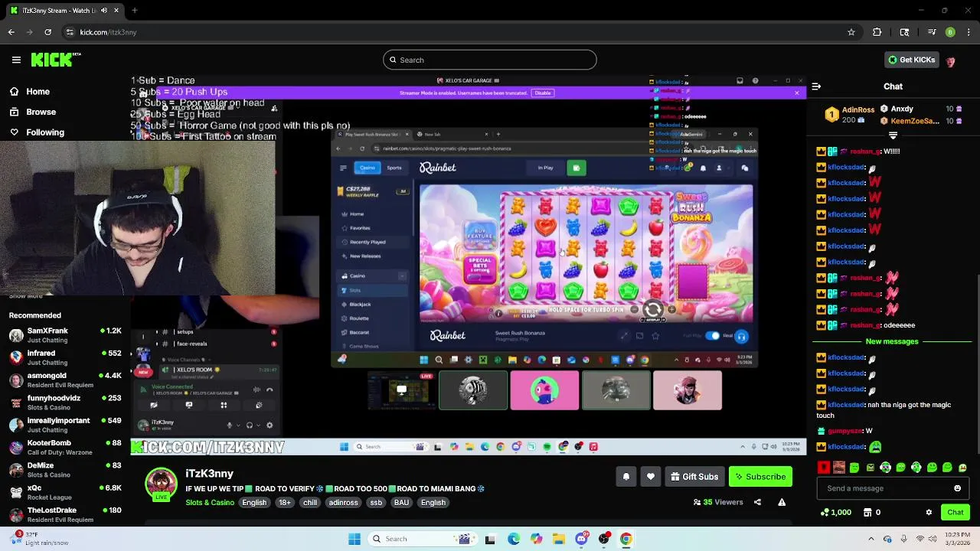Jump to New messages in chat
Image resolution: width=980 pixels, height=551 pixels.
pyautogui.click(x=891, y=341)
